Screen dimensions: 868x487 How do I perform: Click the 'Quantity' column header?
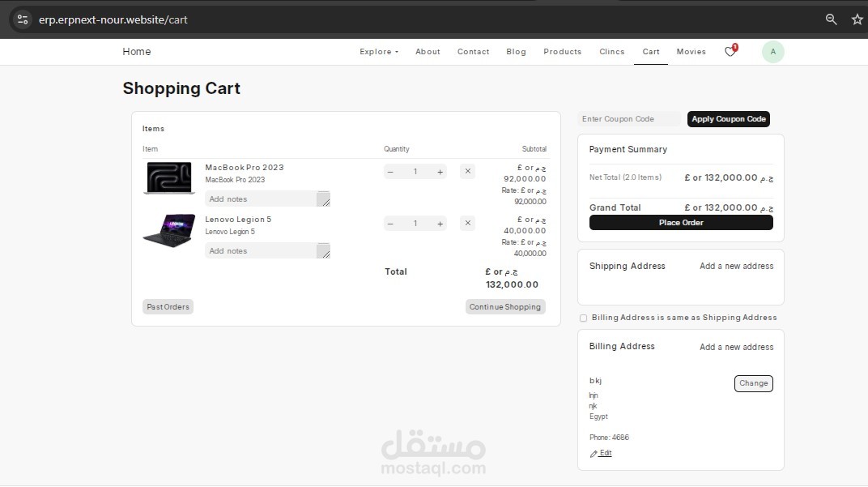tap(397, 149)
